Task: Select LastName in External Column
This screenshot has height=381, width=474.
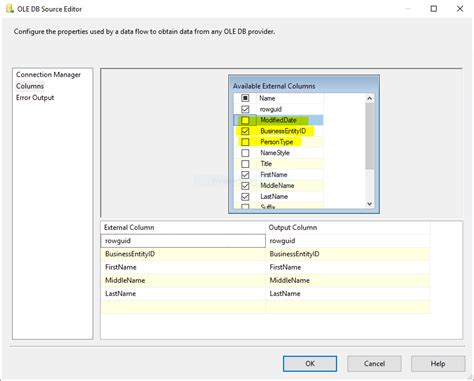Action: pos(183,294)
